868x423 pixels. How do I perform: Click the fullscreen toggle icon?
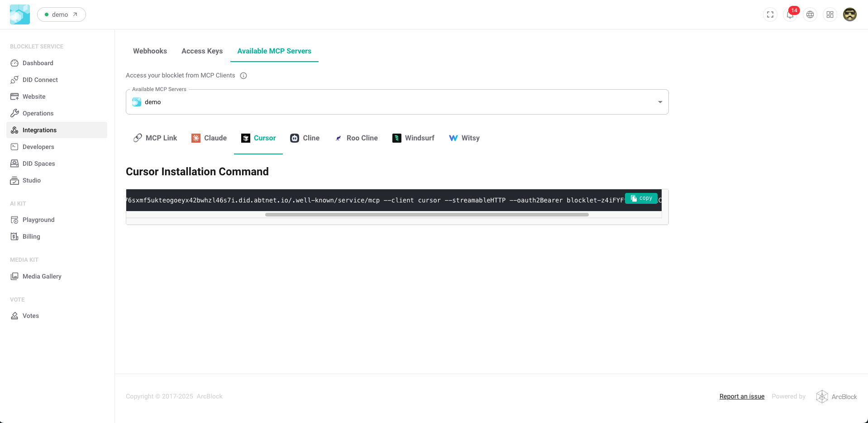pyautogui.click(x=770, y=14)
